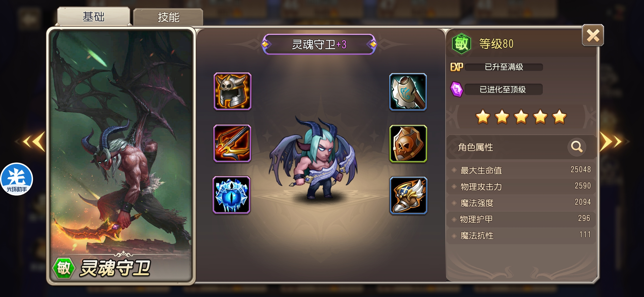Switch to the 基础 tab

(94, 17)
